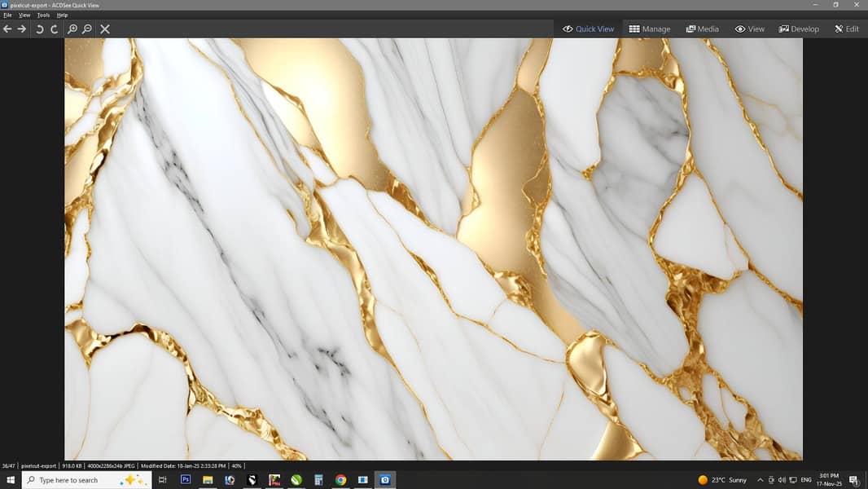868x489 pixels.
Task: Switch to Develop mode
Action: point(799,29)
